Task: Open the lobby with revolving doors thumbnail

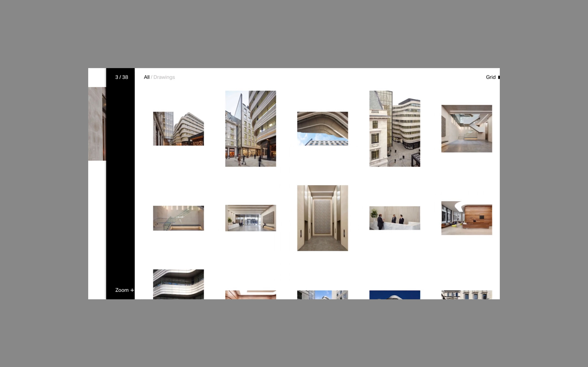Action: click(x=251, y=218)
